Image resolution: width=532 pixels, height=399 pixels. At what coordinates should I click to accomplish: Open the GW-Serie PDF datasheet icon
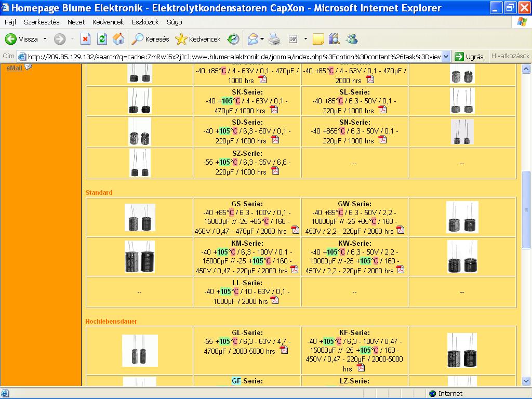(x=401, y=230)
